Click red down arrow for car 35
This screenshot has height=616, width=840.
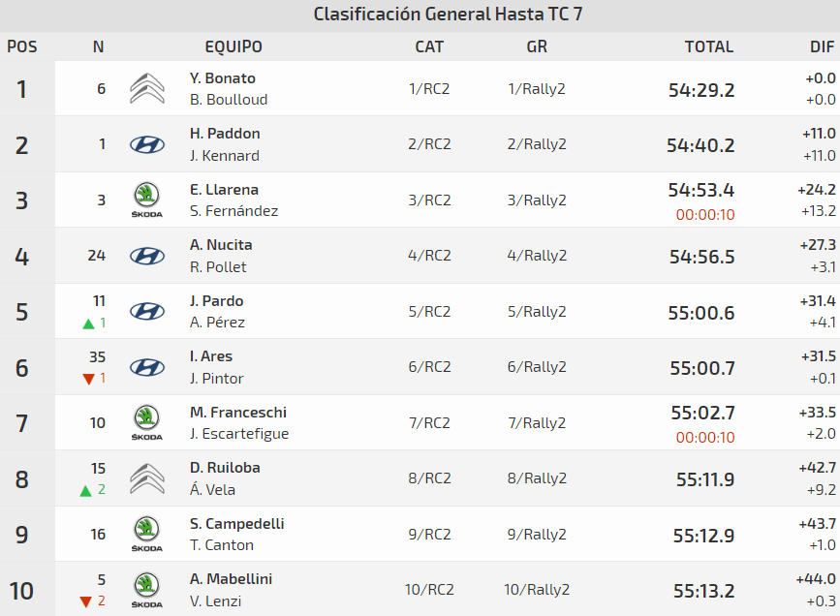point(88,379)
